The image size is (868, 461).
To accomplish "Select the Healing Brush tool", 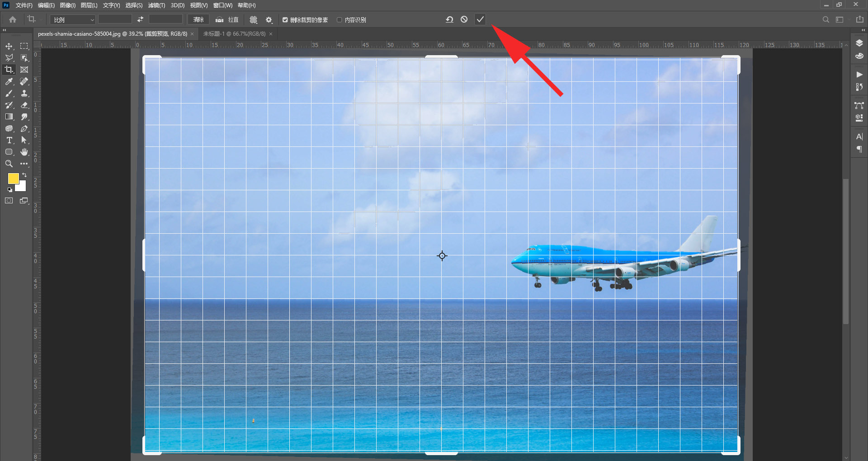I will 24,81.
